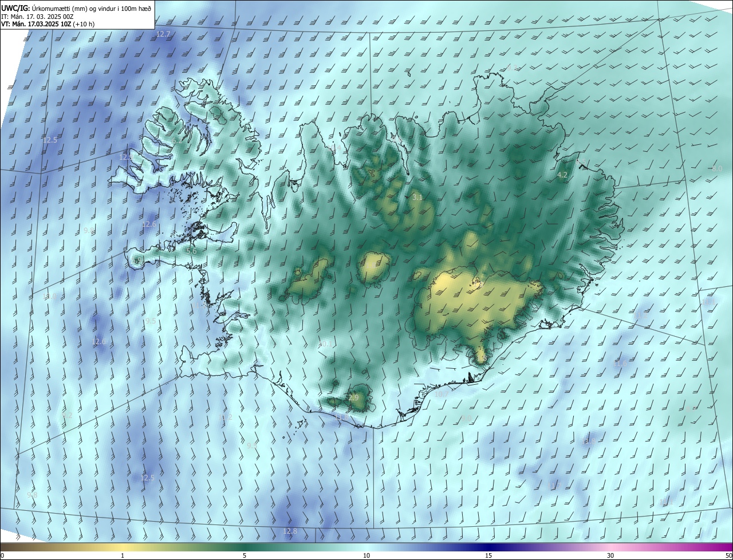Click the 10.1 value label on the map

click(x=326, y=344)
